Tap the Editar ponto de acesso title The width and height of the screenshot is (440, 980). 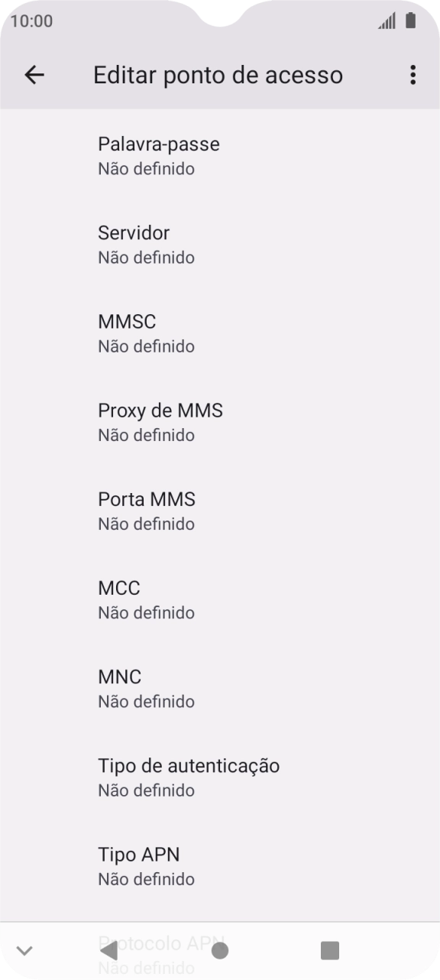(x=218, y=74)
